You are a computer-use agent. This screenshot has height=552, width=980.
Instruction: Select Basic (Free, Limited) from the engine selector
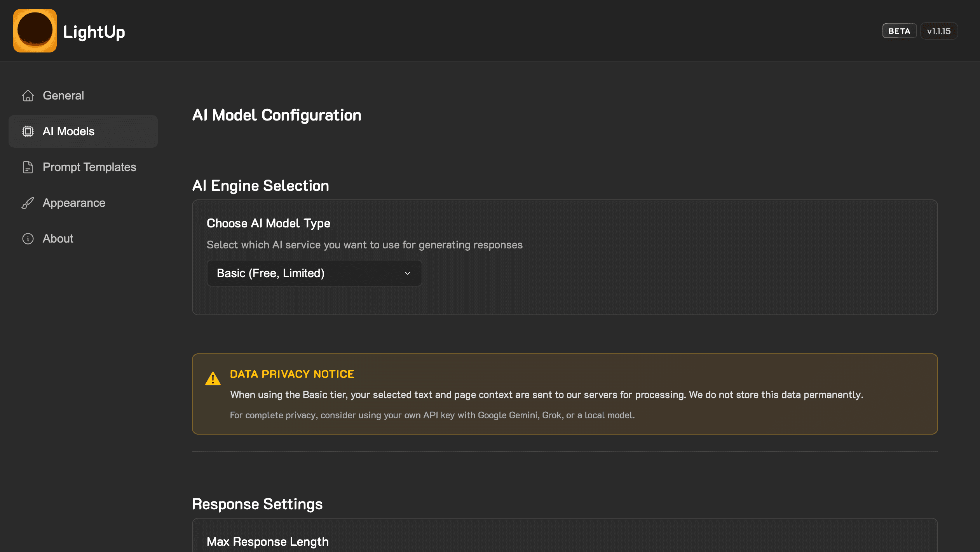[314, 273]
